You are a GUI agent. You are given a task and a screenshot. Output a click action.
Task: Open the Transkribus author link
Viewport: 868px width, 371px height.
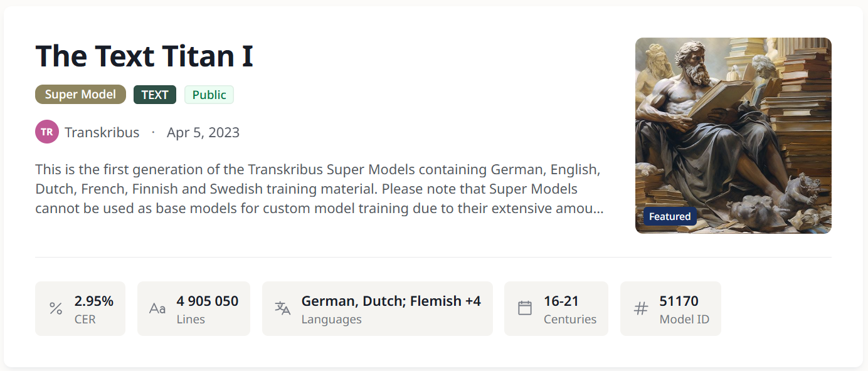[x=102, y=132]
